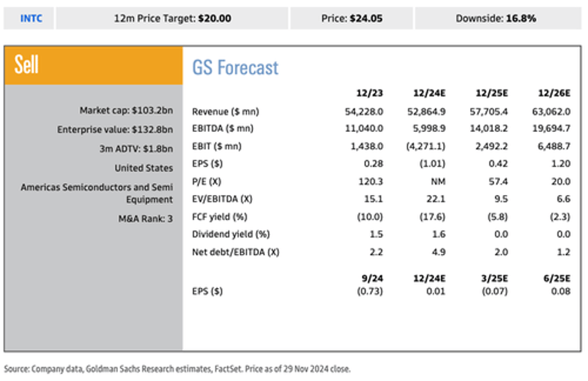
Task: Select the 3m ADTV: $1.8bn line
Action: point(136,149)
